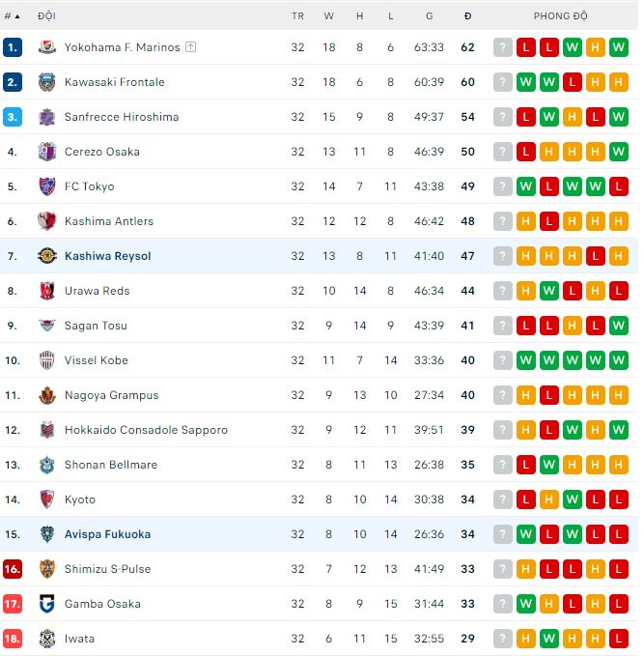Click the Vissel Kobe crest icon
The image size is (644, 656).
(47, 360)
